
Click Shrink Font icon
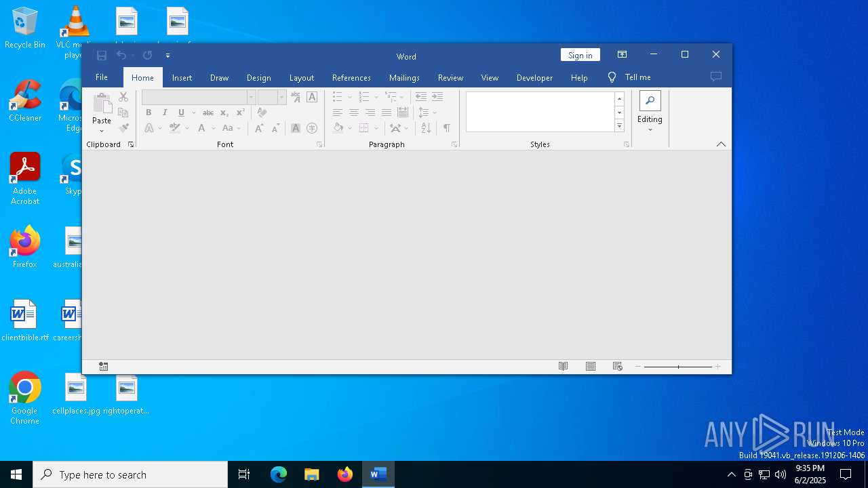[275, 128]
